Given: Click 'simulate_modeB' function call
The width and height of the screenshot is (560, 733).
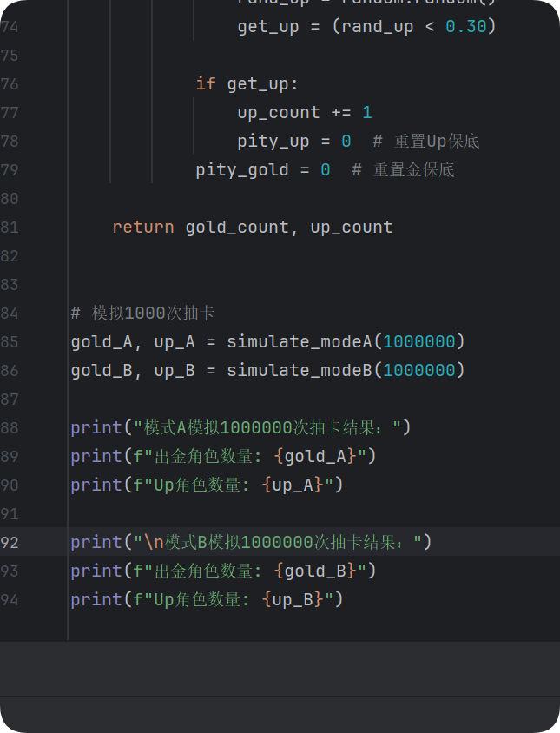Looking at the screenshot, I should click(x=300, y=370).
